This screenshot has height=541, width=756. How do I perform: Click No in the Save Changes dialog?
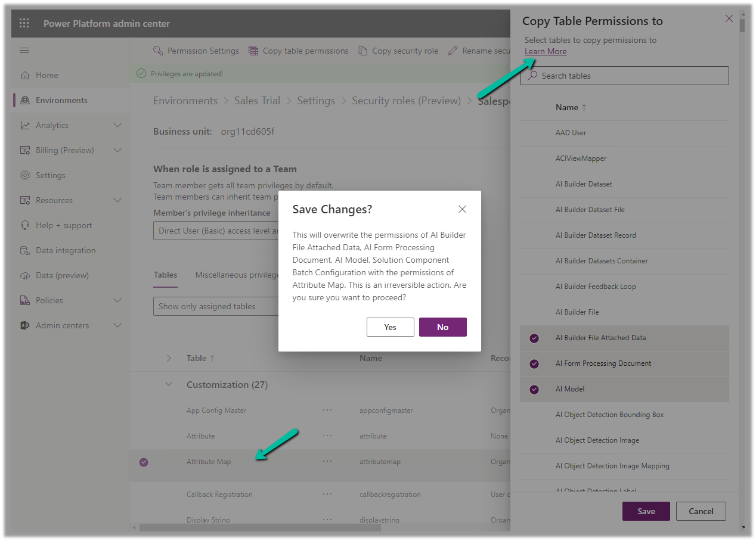click(443, 327)
